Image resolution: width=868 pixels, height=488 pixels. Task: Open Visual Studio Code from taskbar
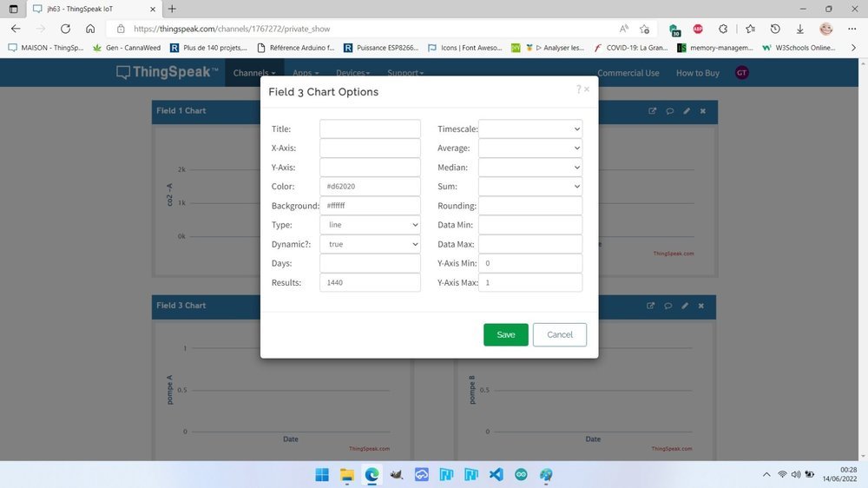pyautogui.click(x=496, y=475)
